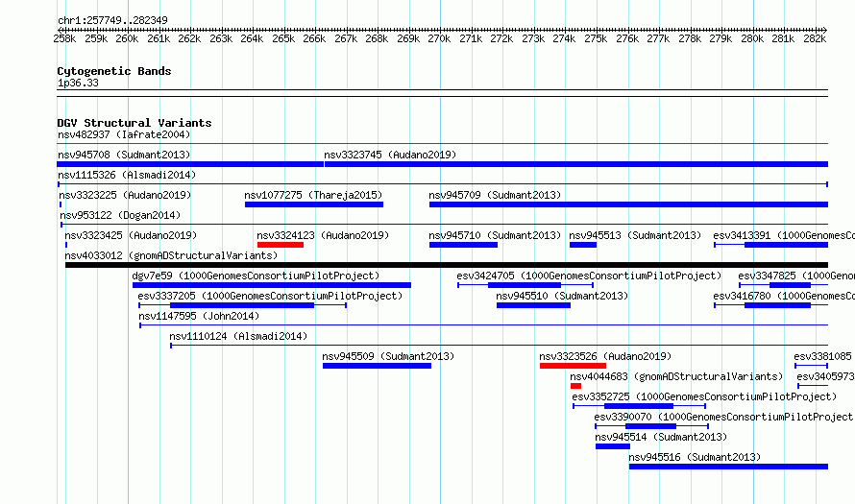Click the DGV Structural Variants track title
Screen dimensions: 855x504
point(134,123)
